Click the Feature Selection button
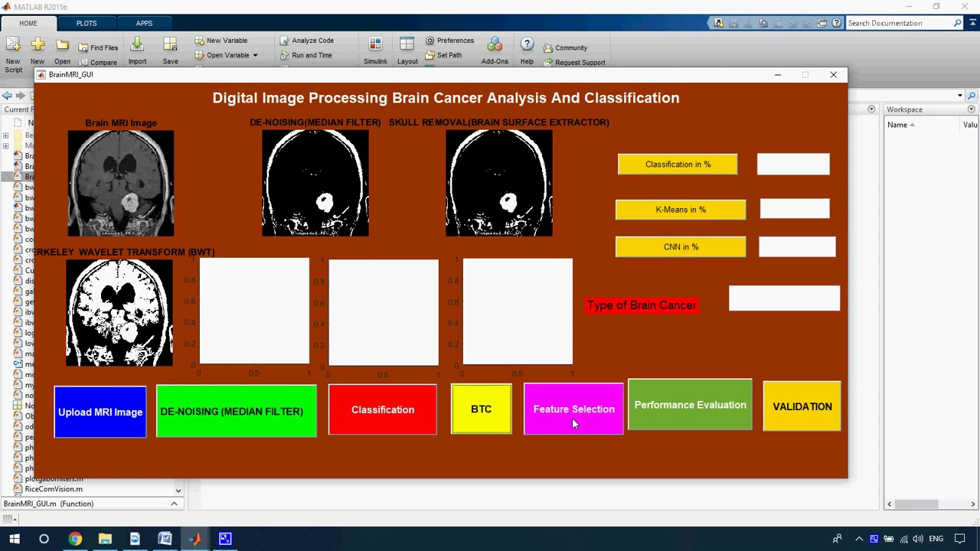This screenshot has height=551, width=980. point(573,409)
